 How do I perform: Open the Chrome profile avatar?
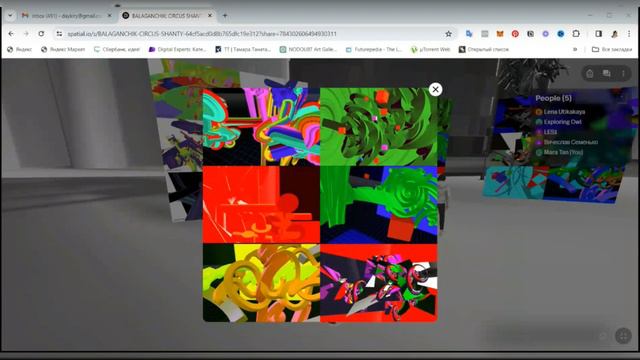[614, 34]
